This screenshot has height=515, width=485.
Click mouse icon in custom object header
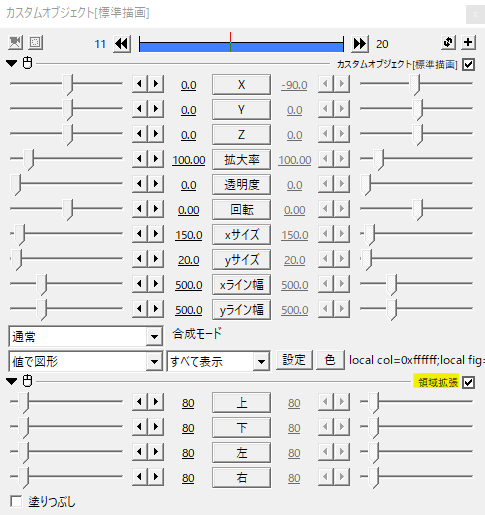(28, 63)
